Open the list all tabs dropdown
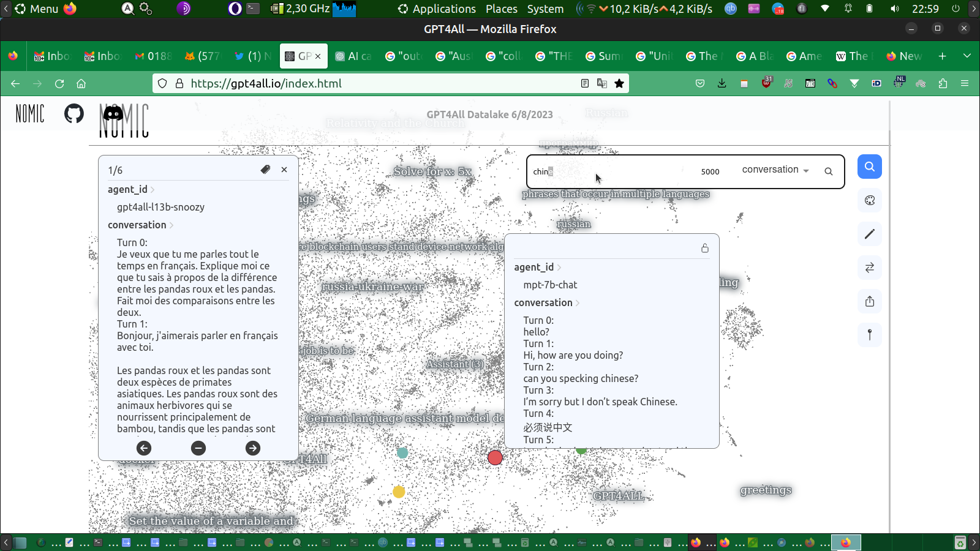980x551 pixels. (x=967, y=56)
